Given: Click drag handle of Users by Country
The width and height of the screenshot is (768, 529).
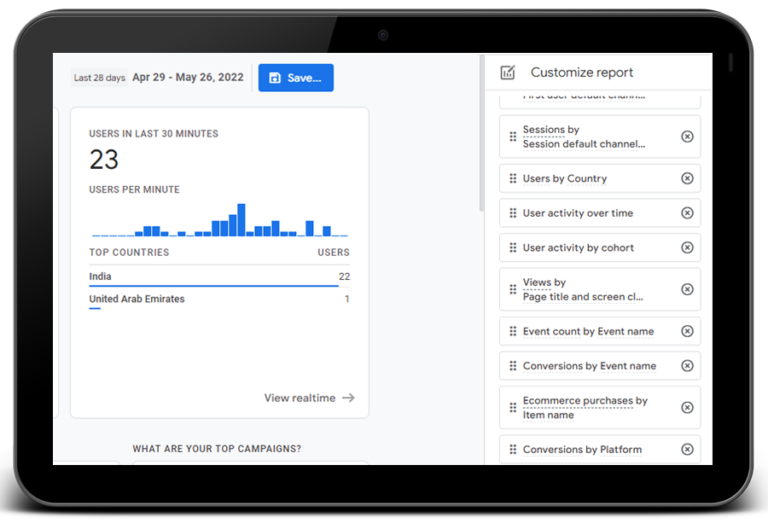Looking at the screenshot, I should tap(513, 178).
